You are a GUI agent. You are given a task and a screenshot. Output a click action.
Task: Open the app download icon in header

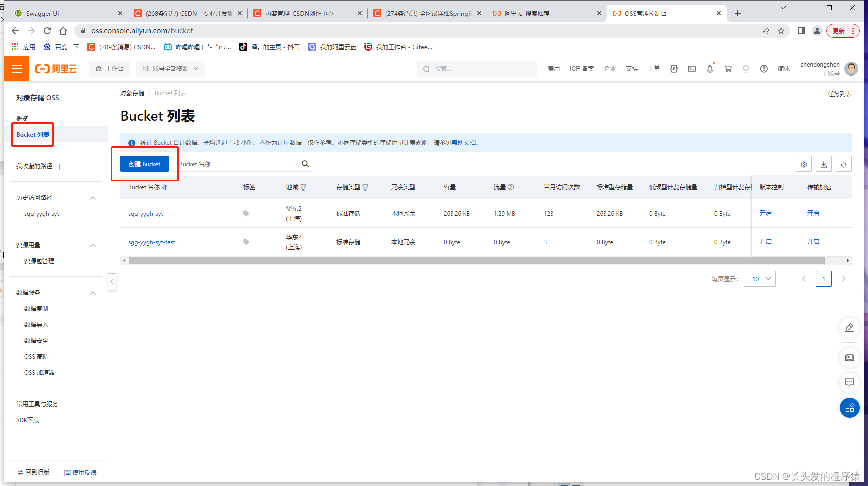click(674, 69)
